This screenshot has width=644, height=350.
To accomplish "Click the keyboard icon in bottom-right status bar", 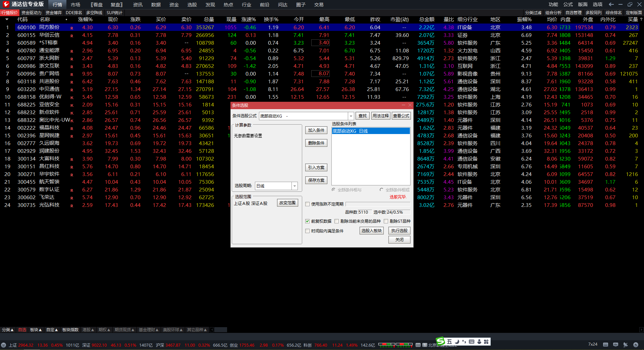I will click(605, 345).
